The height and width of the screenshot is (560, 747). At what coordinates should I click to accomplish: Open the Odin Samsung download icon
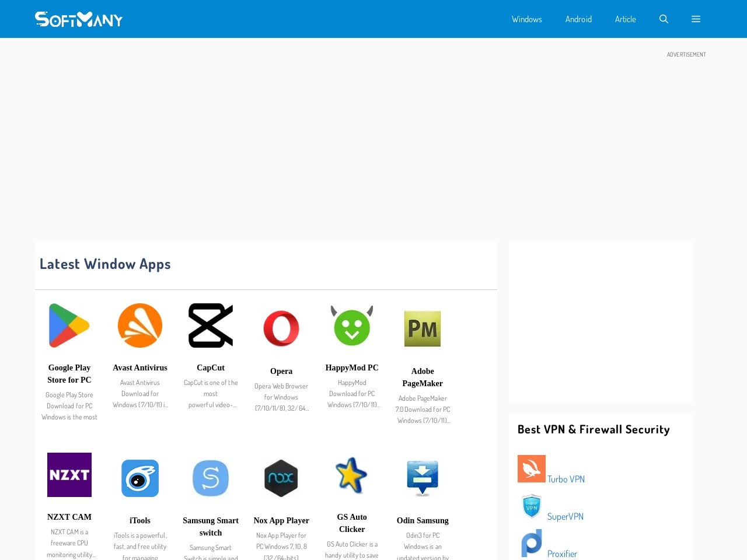423,478
